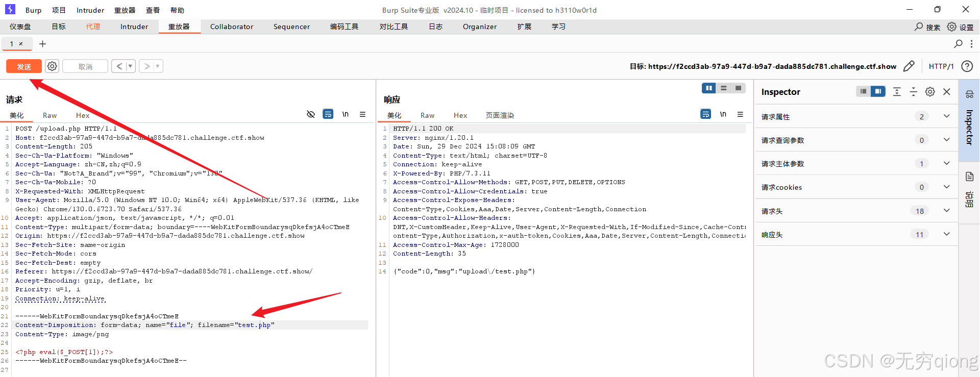Click the Burp Suite logo icon

(x=10, y=9)
